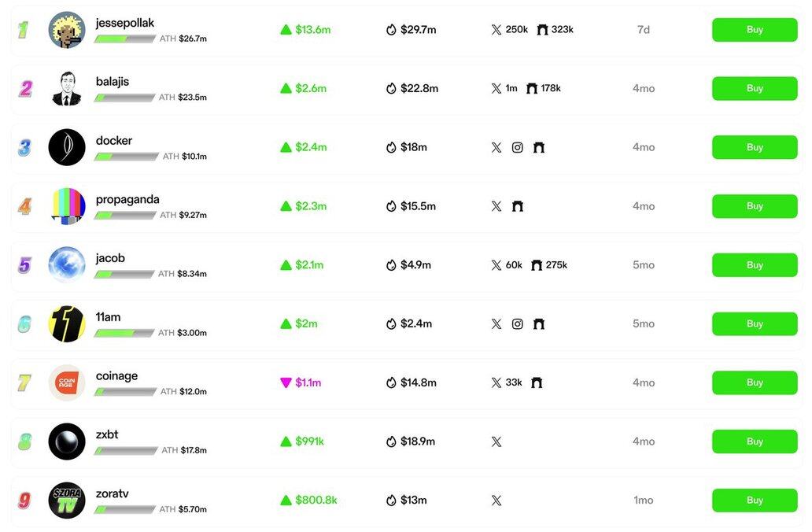Buy the zoratv coin
This screenshot has width=812, height=532.
[755, 501]
